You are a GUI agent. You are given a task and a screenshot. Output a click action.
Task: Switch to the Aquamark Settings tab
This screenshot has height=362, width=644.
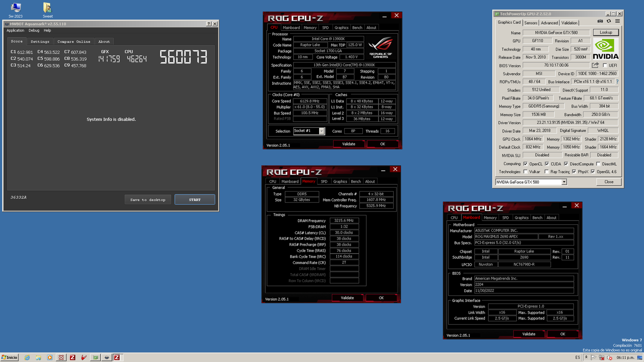coord(40,42)
